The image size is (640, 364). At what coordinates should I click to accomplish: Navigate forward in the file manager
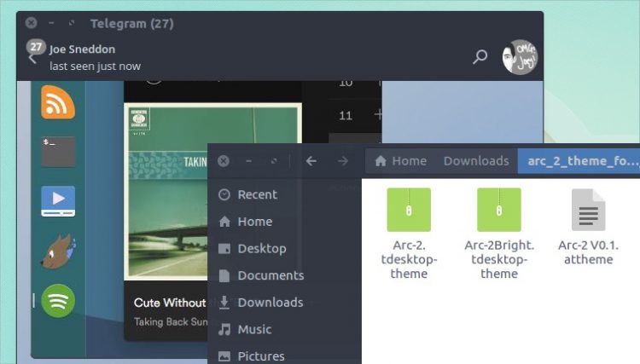point(343,161)
